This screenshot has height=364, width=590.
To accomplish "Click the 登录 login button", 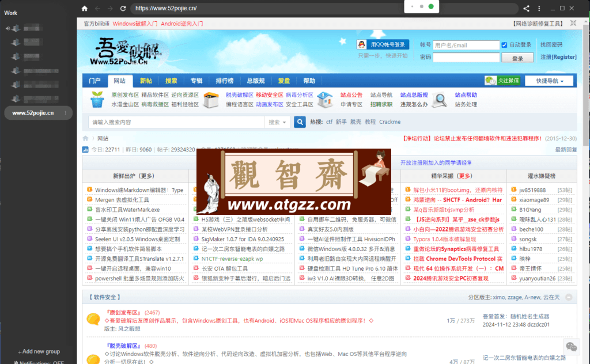I will click(517, 58).
